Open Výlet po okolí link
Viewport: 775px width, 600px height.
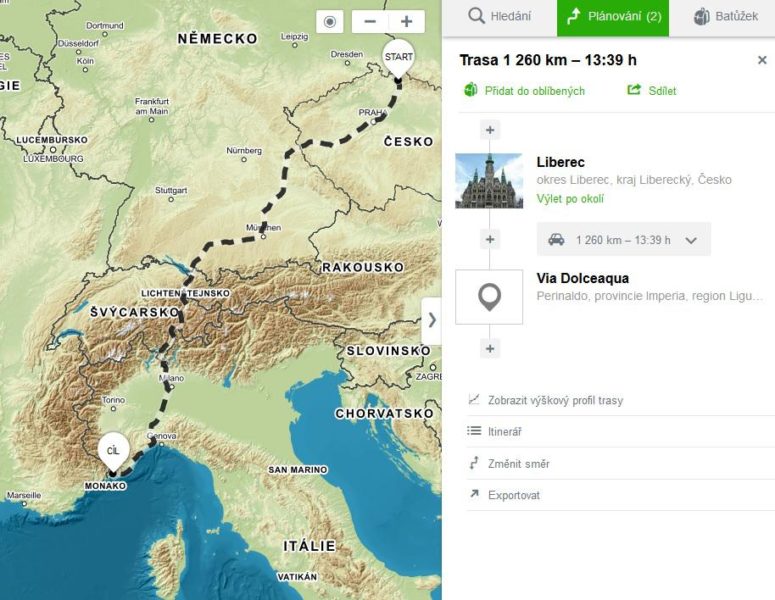570,199
